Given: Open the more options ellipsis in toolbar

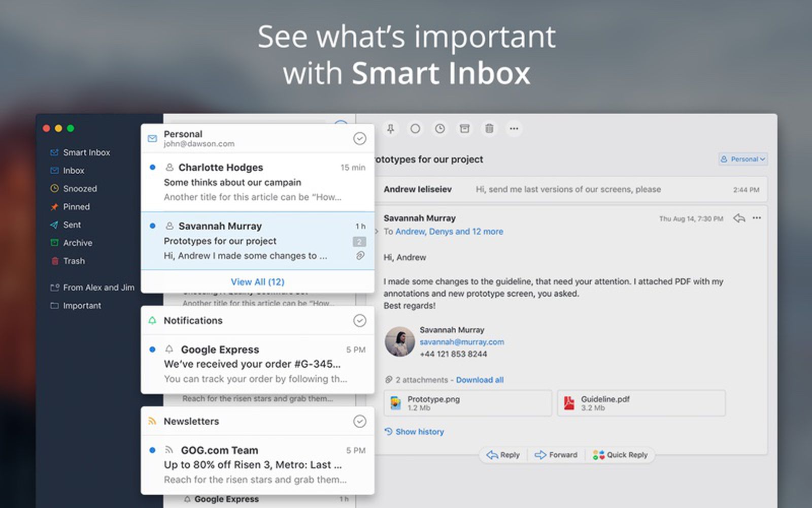Looking at the screenshot, I should 514,129.
